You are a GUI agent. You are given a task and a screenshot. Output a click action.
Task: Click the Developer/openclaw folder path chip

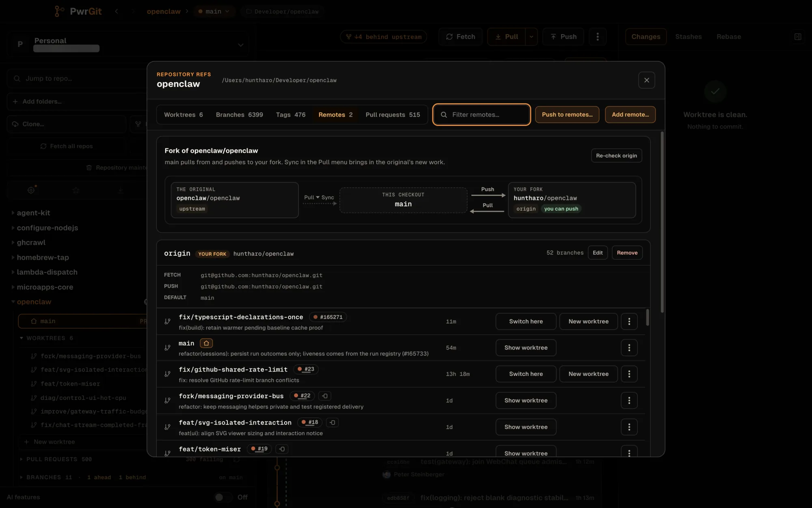pyautogui.click(x=283, y=11)
